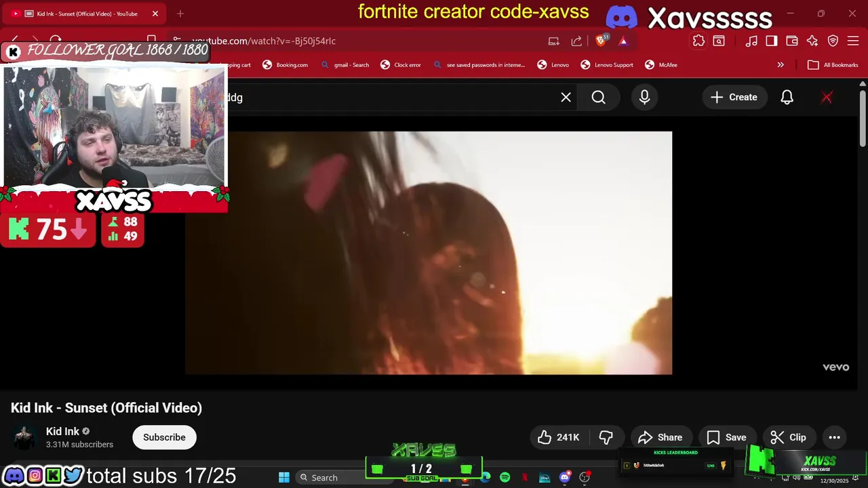Open the media playlist music note icon
Image resolution: width=868 pixels, height=488 pixels.
click(751, 41)
